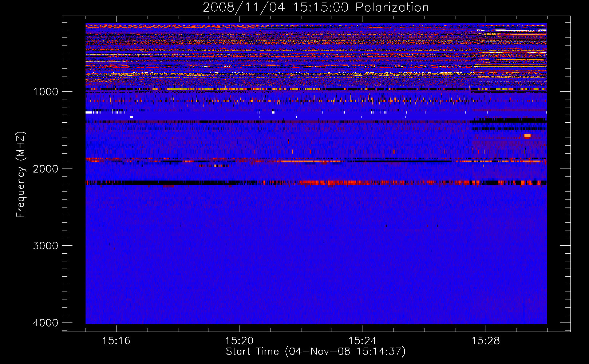
Task: Select the 4000 frequency axis label
Action: click(46, 323)
